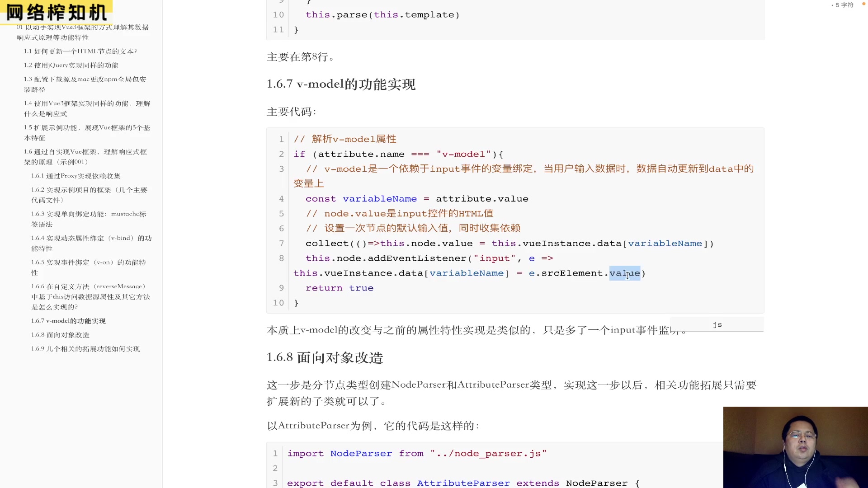The image size is (868, 488).
Task: Click the 网络榨知机 logo
Action: pos(56,12)
